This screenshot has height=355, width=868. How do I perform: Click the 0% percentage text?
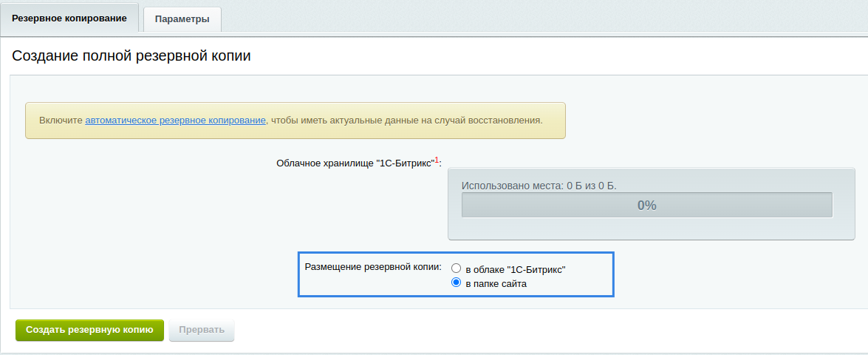coord(646,206)
